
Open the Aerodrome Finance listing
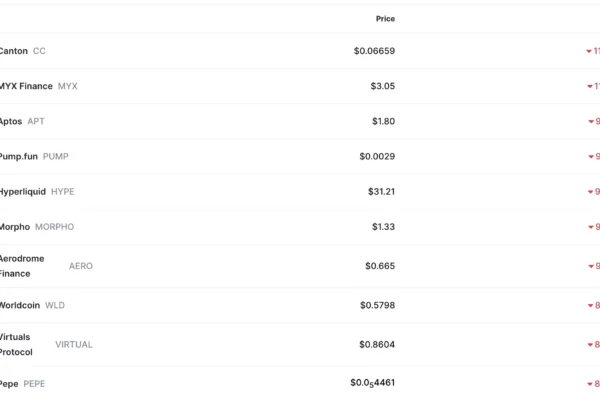[x=22, y=265]
